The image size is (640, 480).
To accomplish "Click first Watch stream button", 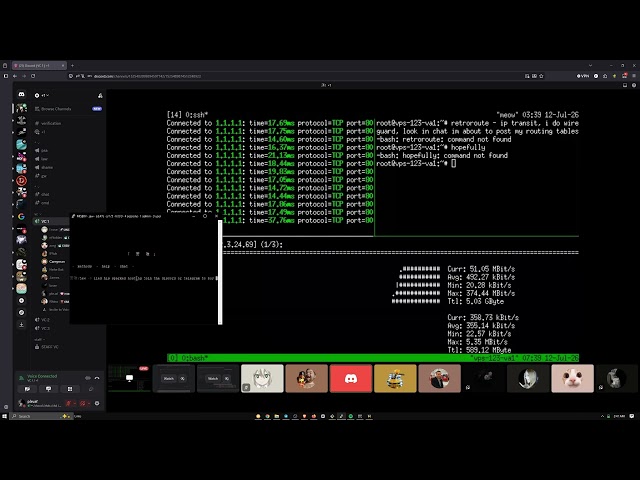I will coord(169,379).
